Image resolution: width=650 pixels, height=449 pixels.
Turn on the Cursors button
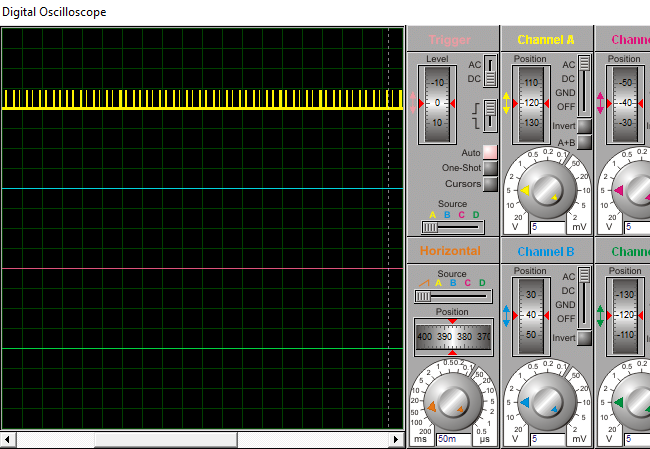(490, 184)
